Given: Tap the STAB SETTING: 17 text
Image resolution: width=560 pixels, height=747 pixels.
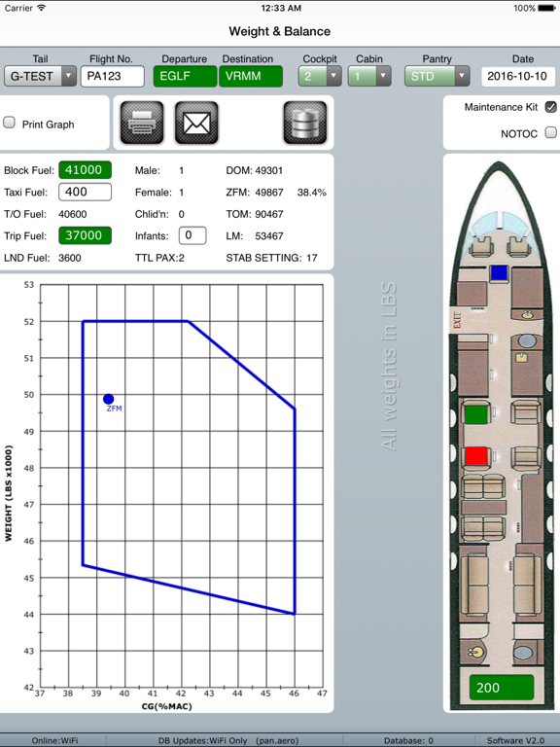Looking at the screenshot, I should click(x=271, y=258).
